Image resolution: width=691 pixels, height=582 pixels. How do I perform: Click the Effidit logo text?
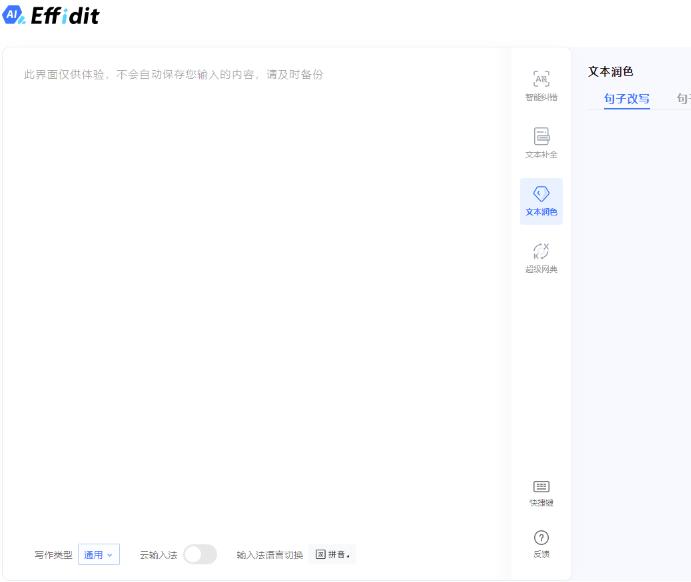coord(65,16)
